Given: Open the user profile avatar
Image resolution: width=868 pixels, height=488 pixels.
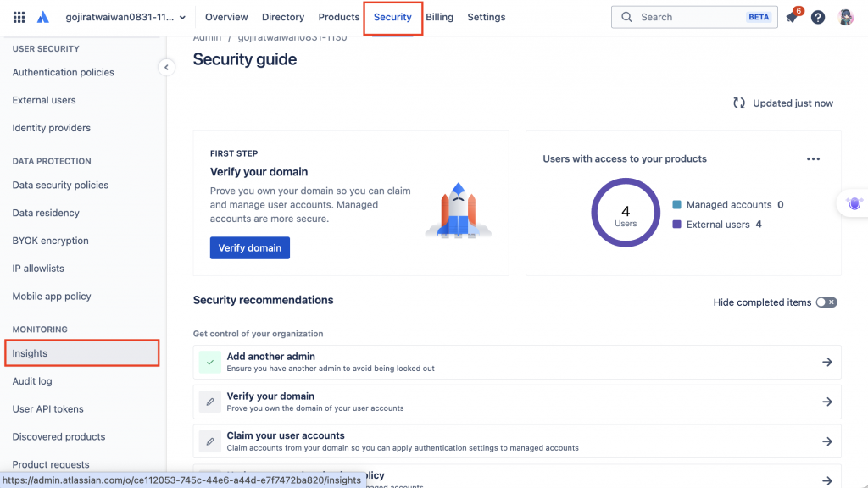Looking at the screenshot, I should point(845,17).
